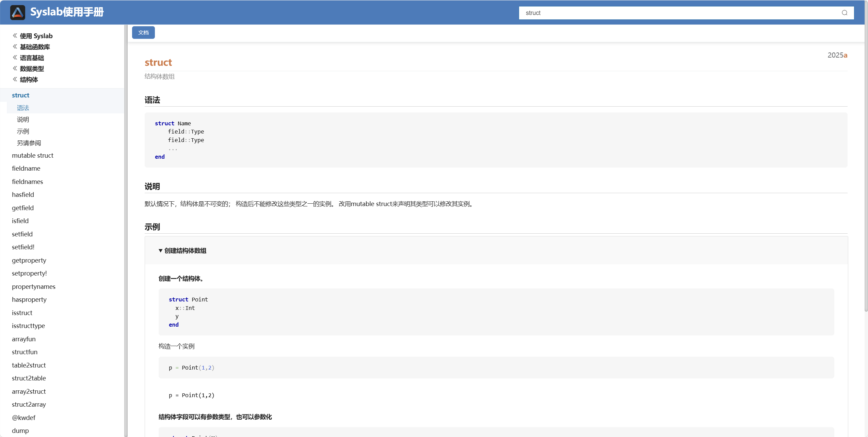Viewport: 868px width, 437px height.
Task: Open the isfield page
Action: click(20, 221)
